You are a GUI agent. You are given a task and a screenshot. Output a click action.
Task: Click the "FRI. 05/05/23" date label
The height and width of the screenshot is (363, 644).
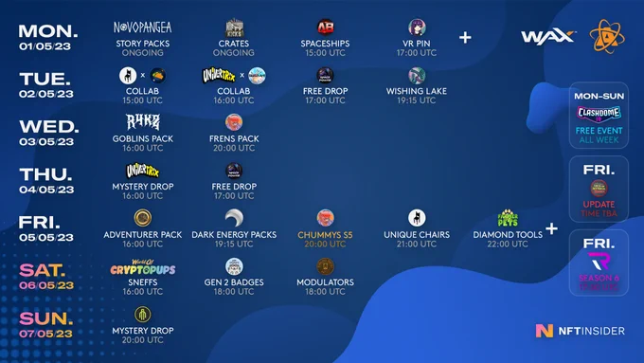46,228
